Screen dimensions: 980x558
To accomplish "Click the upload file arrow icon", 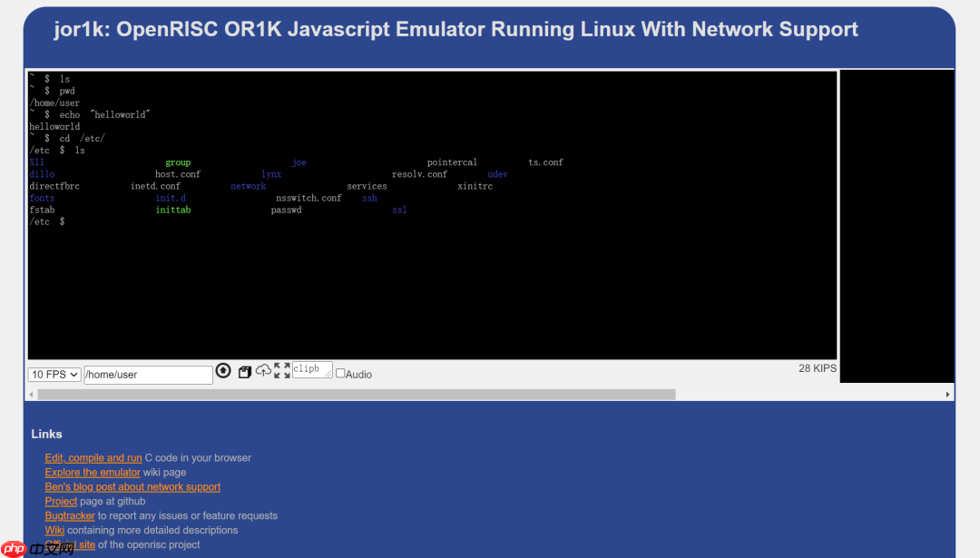I will (x=223, y=371).
